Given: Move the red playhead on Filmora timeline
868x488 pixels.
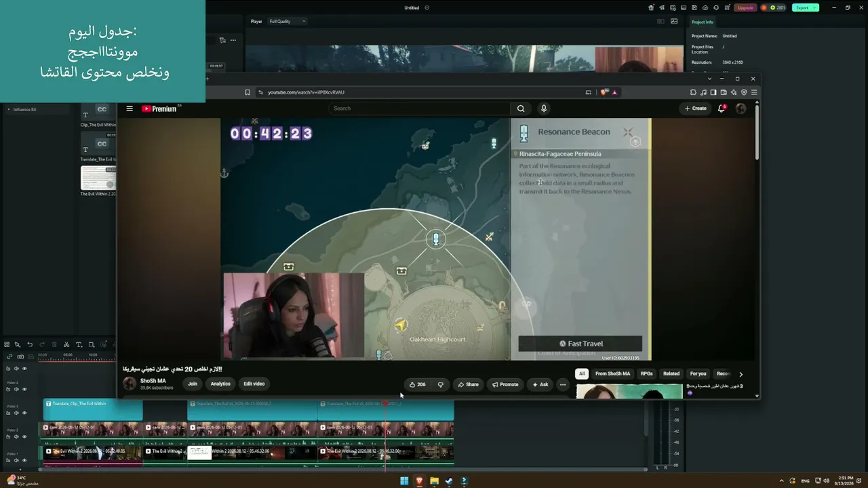Looking at the screenshot, I should pyautogui.click(x=385, y=403).
